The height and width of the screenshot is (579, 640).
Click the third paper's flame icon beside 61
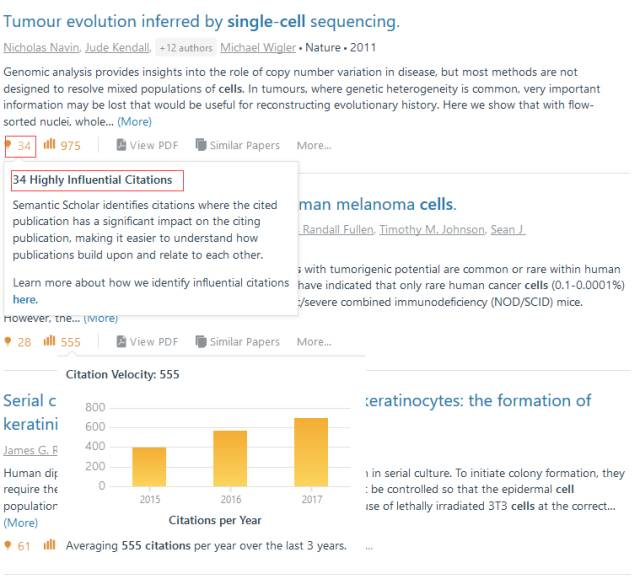pos(9,546)
